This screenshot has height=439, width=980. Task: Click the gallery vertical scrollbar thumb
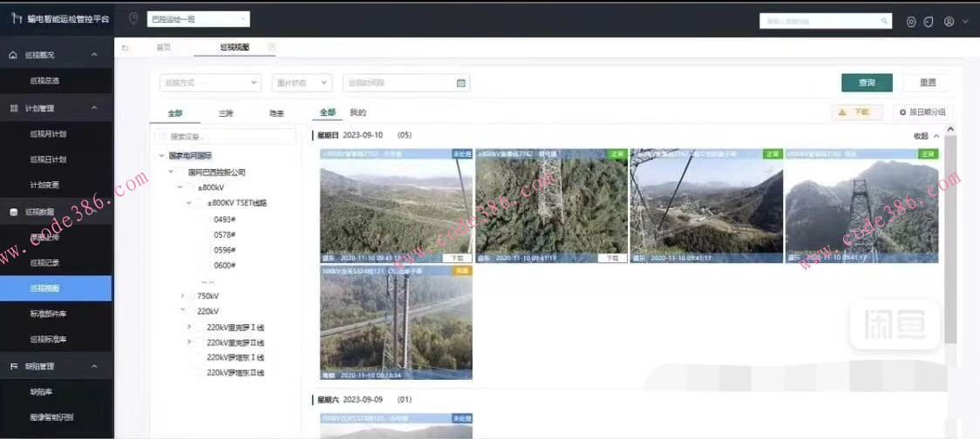coord(950,240)
